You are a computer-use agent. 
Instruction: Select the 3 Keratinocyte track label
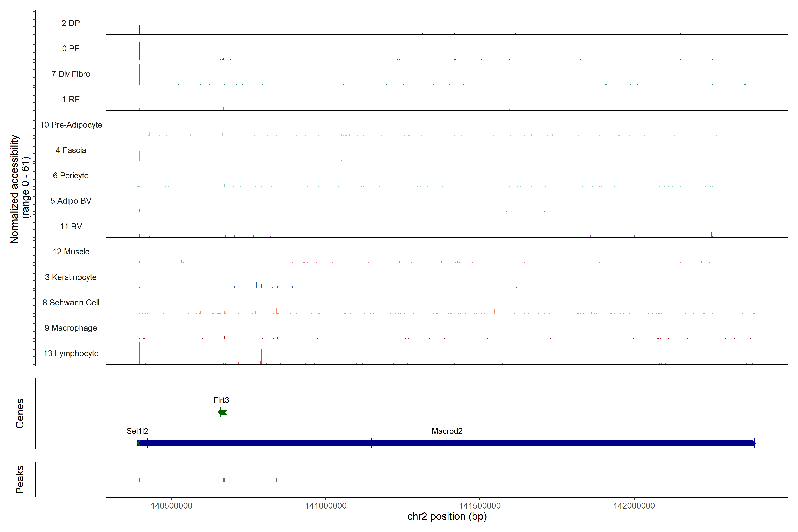(x=70, y=277)
